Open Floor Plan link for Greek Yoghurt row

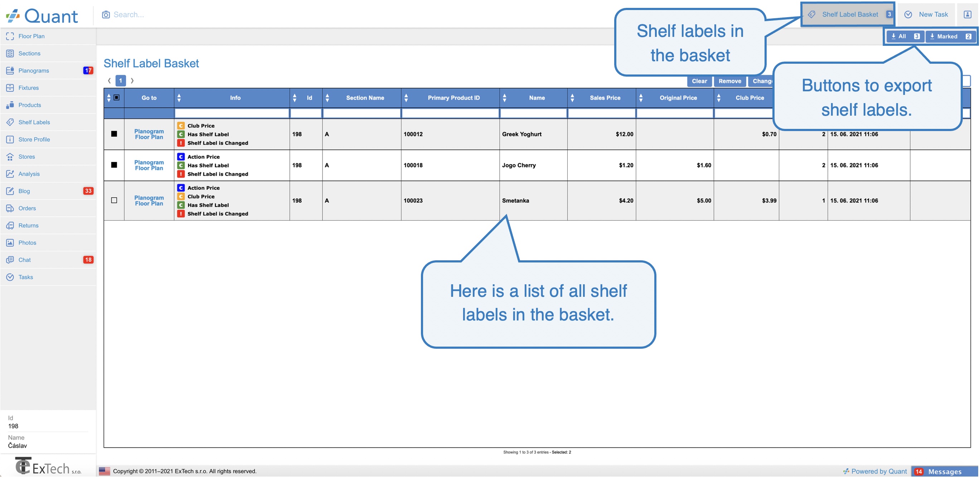(x=149, y=137)
